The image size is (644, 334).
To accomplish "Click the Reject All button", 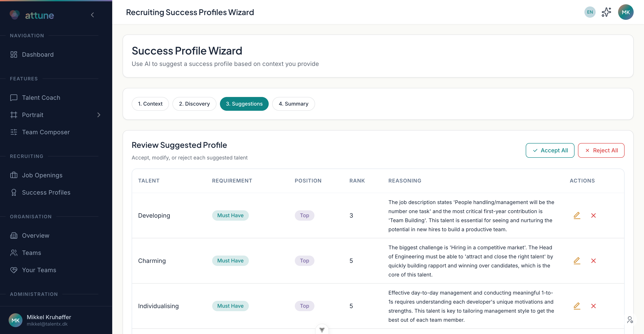I will [601, 150].
